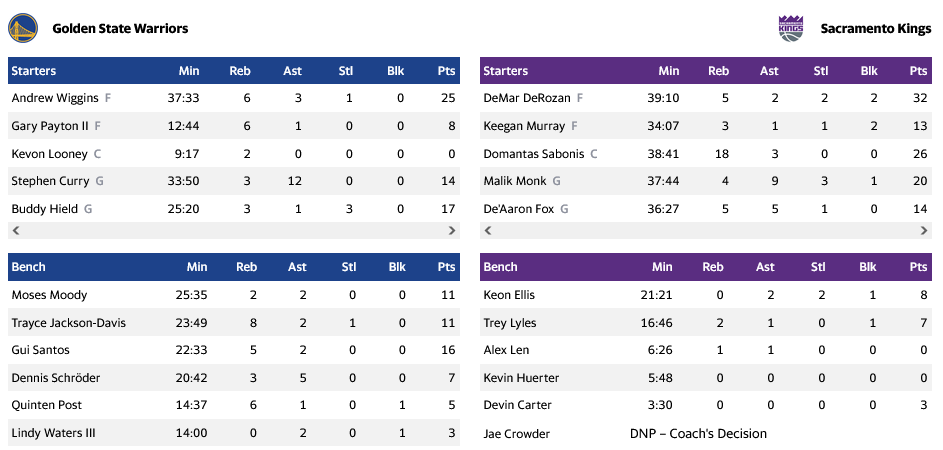
Task: View Andrew Wiggins player profile
Action: point(55,98)
